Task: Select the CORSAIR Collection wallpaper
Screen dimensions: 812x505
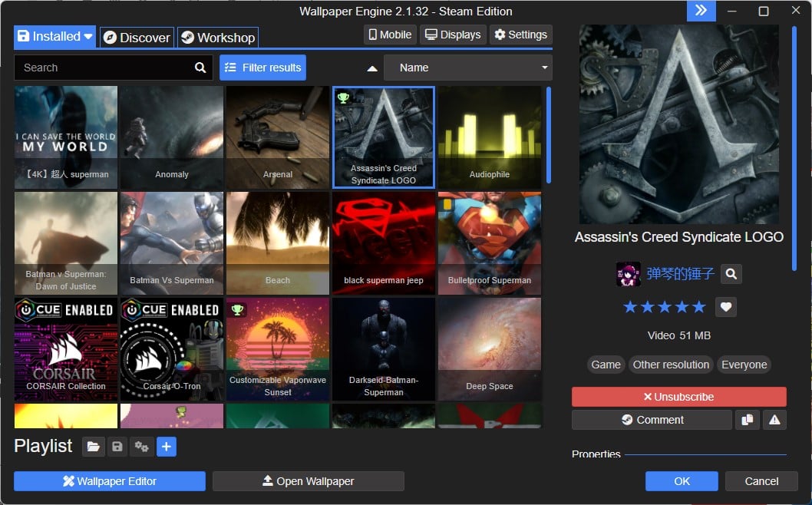Action: coord(66,349)
